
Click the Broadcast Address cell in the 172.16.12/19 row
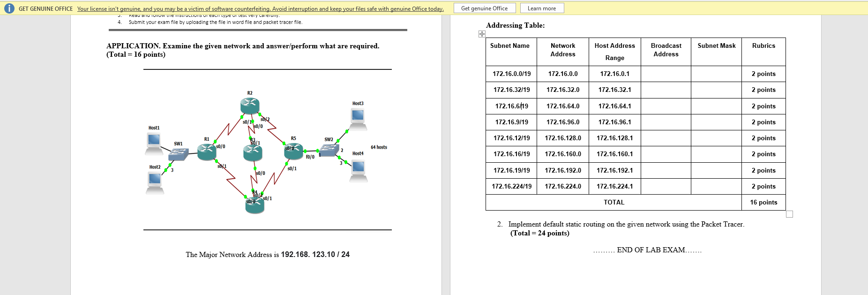point(666,138)
